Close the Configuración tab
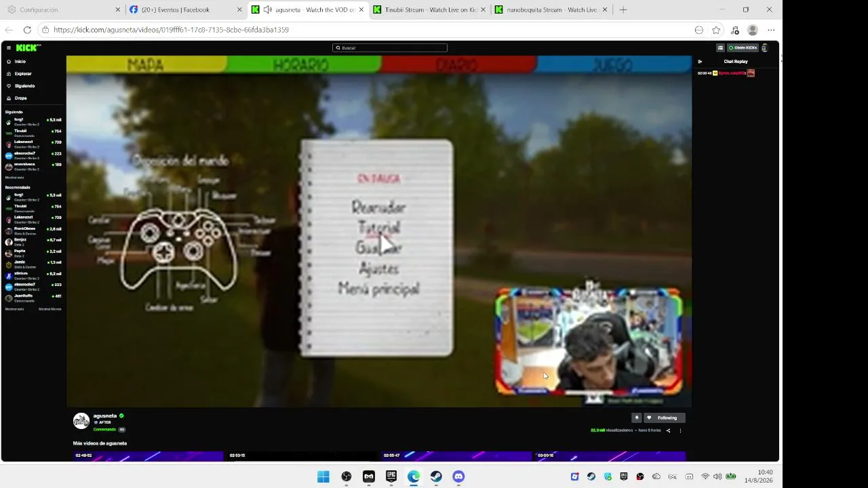This screenshot has height=488, width=868. (x=117, y=9)
